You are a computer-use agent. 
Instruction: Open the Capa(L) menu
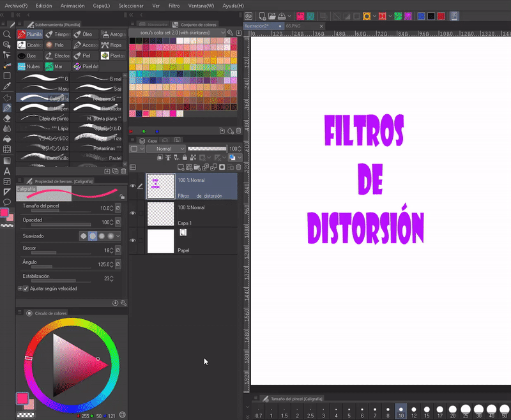(x=102, y=6)
